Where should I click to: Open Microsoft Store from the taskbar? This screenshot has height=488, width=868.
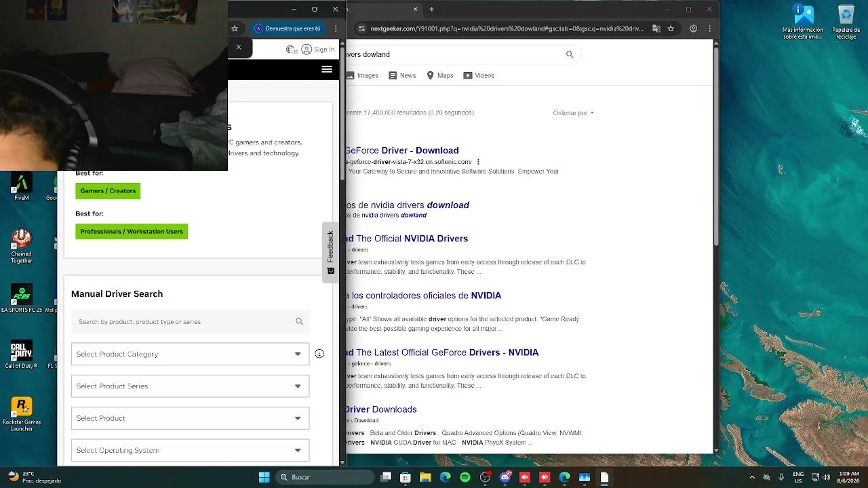406,477
